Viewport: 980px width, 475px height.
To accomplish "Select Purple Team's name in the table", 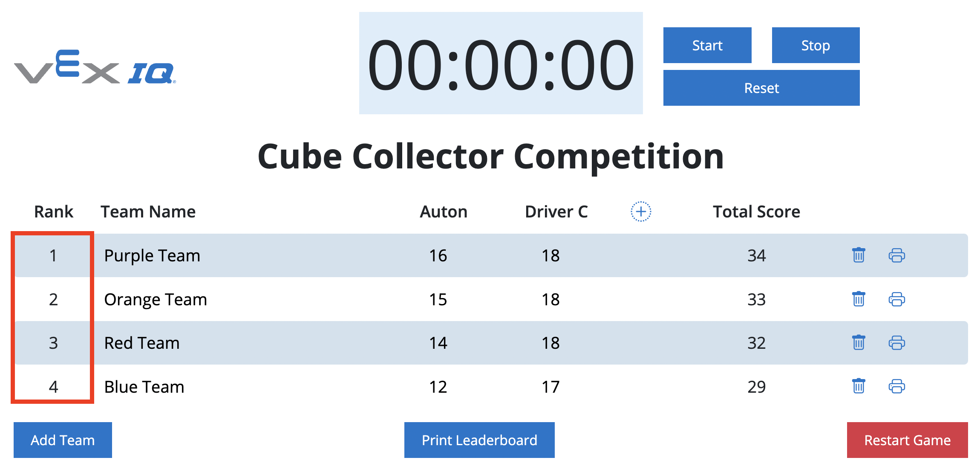I will [152, 255].
